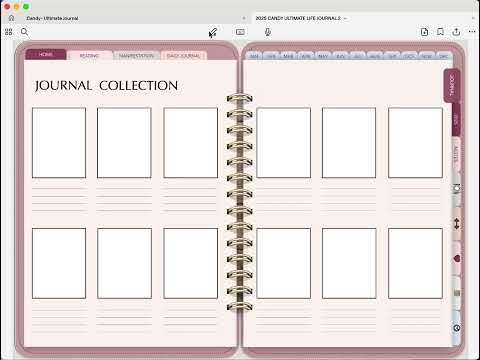
Task: Jump to the JUN month tab
Action: (340, 56)
